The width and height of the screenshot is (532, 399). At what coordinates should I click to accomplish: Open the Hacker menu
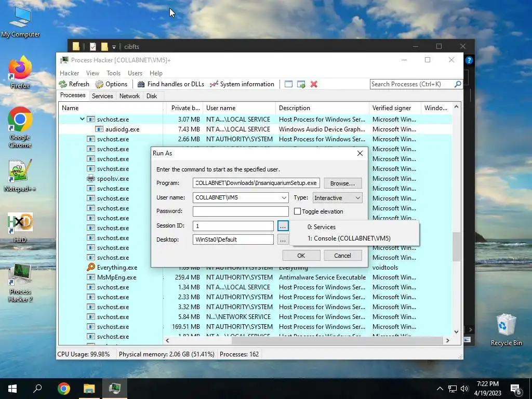[x=69, y=73]
